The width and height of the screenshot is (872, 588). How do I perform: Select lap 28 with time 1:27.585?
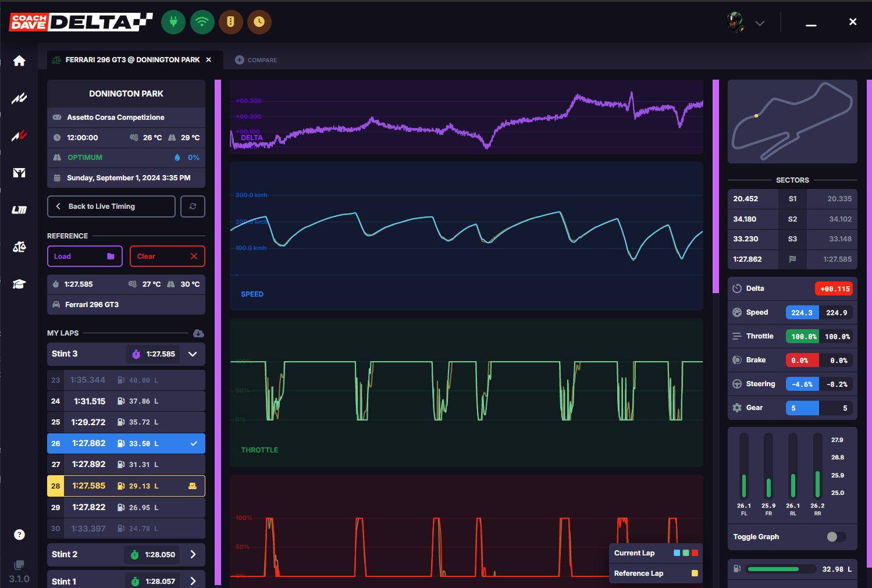pos(126,486)
